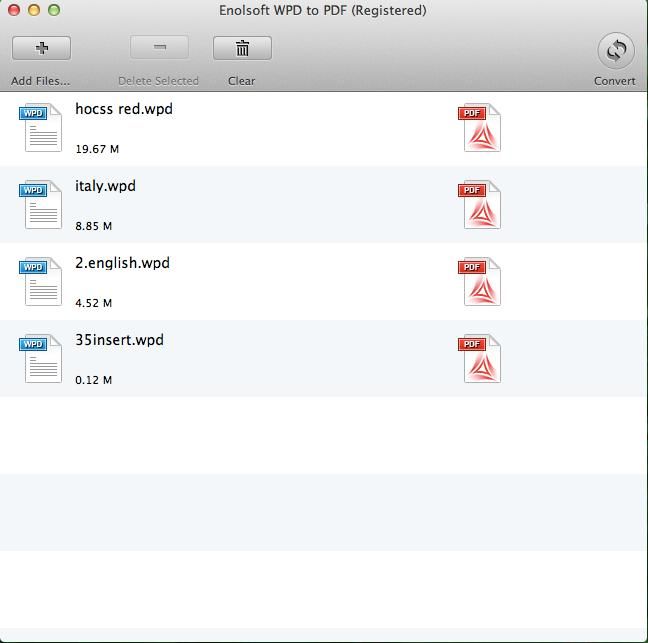This screenshot has width=648, height=643.
Task: Select the WPD icon for hocss red.wpd
Action: [x=40, y=127]
